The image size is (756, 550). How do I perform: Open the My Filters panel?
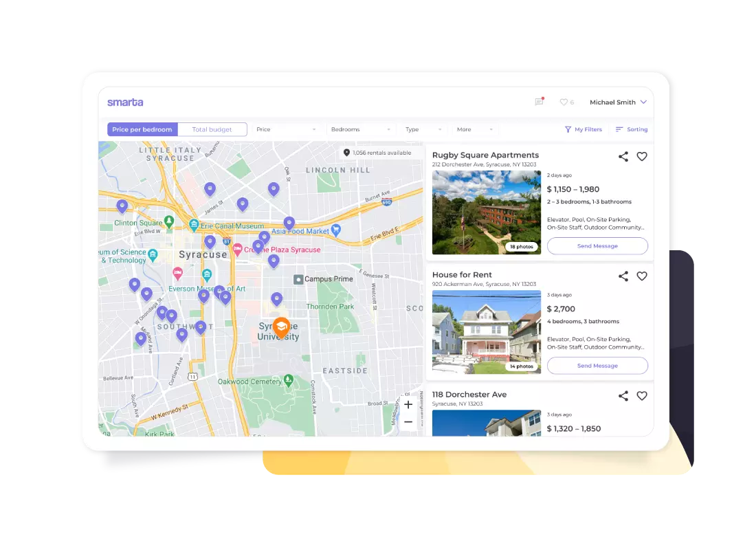tap(583, 129)
